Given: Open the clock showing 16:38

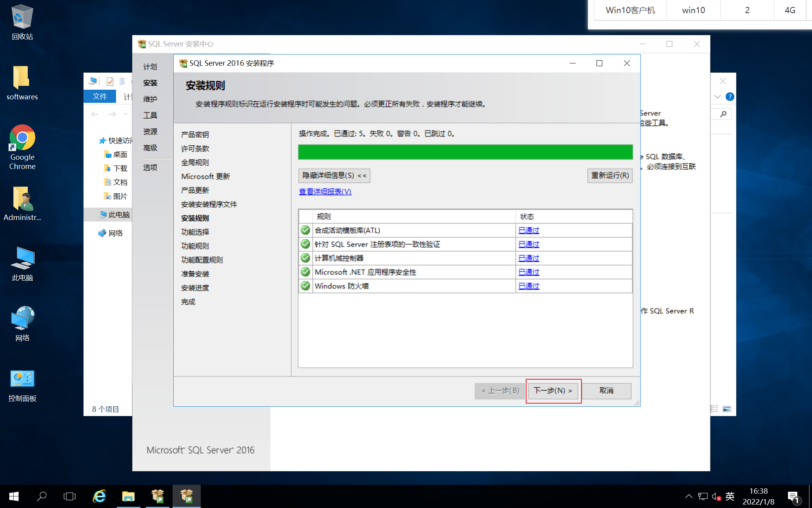Looking at the screenshot, I should (x=758, y=496).
